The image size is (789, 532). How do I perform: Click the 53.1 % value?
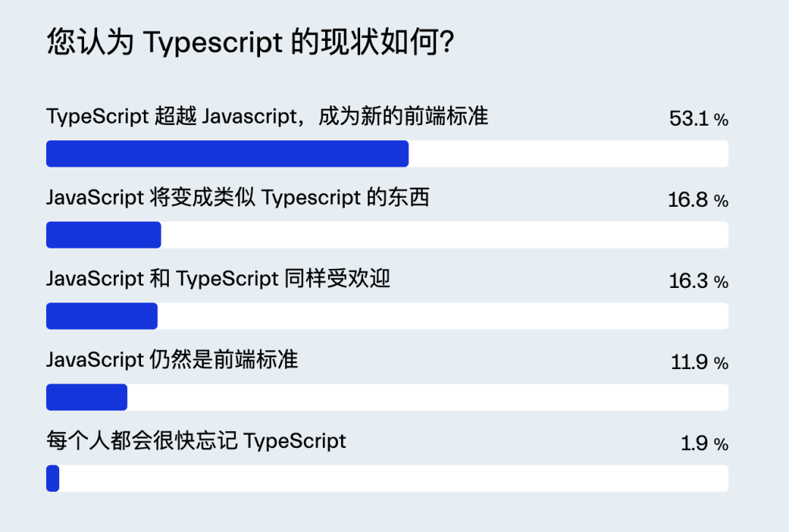tap(698, 119)
